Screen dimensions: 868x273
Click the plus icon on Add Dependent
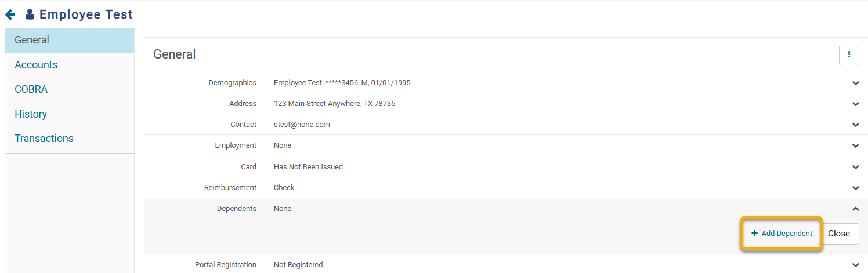[x=754, y=233]
